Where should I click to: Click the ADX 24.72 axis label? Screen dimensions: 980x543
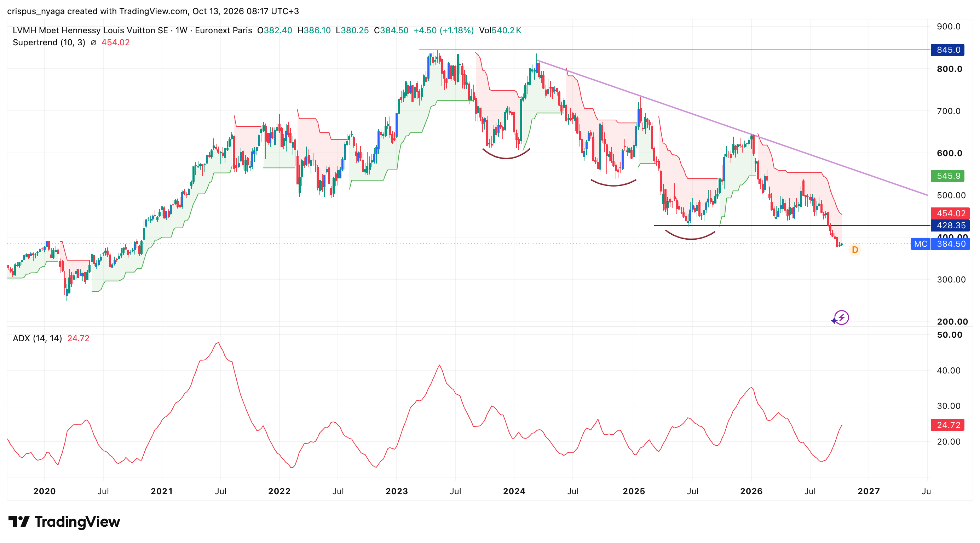(x=948, y=425)
